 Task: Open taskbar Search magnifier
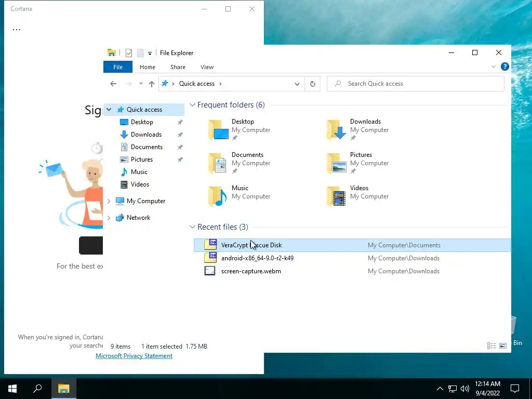tap(37, 388)
